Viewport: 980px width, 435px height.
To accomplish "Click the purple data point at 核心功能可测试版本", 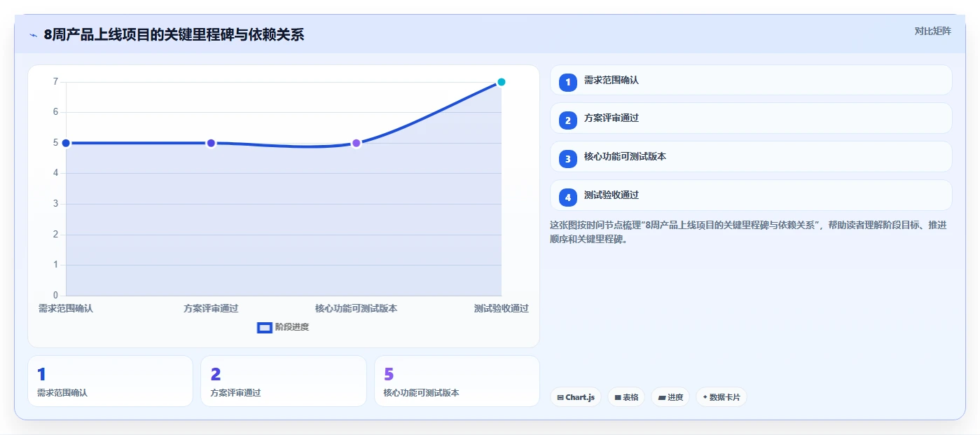I will pyautogui.click(x=356, y=143).
